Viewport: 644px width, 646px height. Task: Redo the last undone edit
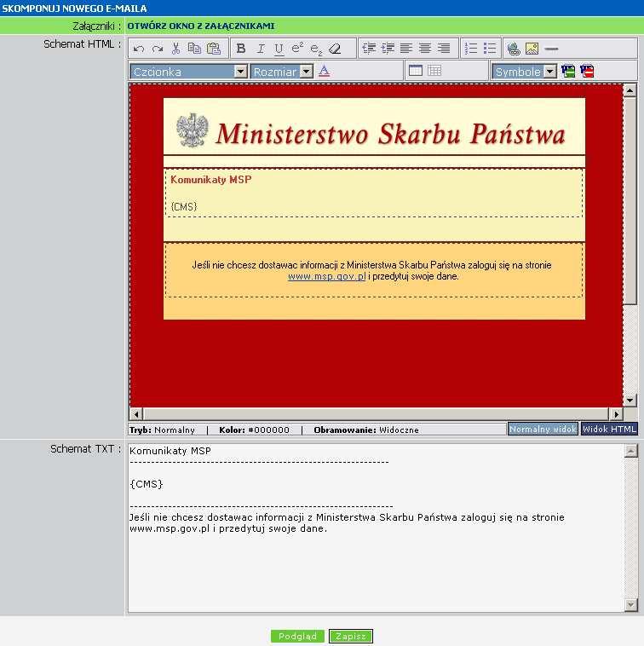coord(158,49)
